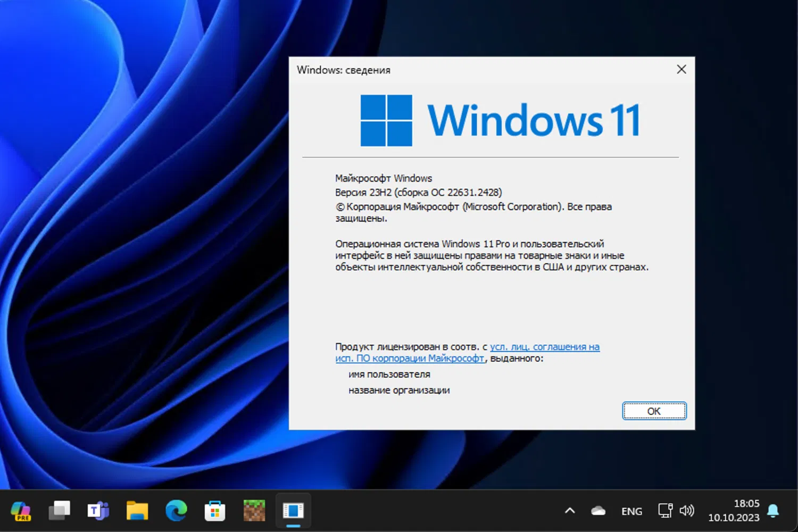798x532 pixels.
Task: Close the Windows: сведения dialog
Action: click(681, 69)
